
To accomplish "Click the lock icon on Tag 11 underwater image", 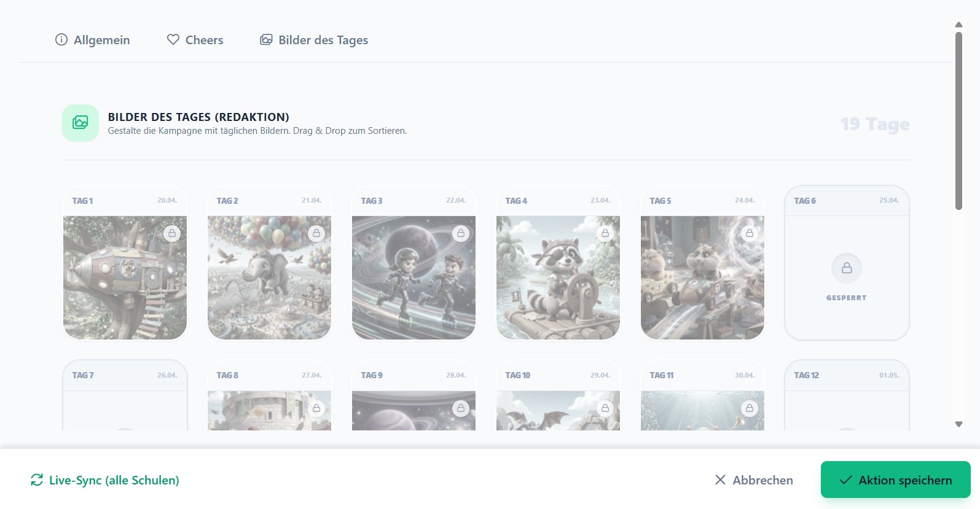I will 750,408.
